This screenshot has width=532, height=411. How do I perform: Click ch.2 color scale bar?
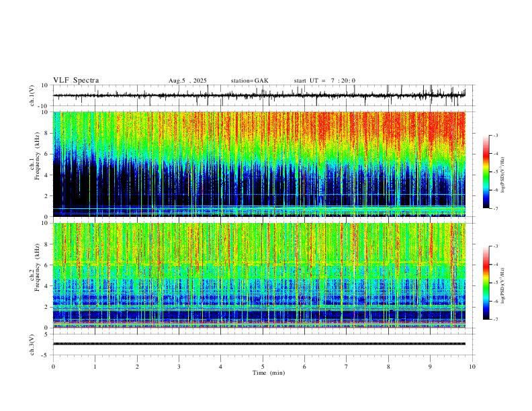pos(486,283)
